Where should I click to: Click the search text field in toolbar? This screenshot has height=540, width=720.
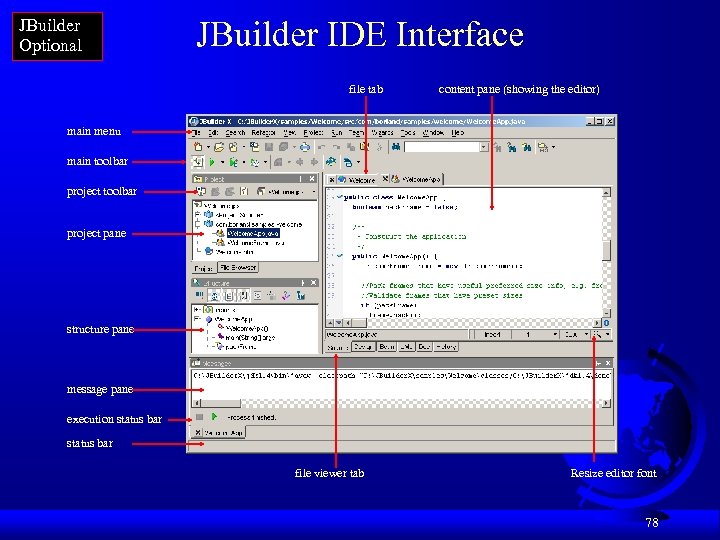point(442,147)
